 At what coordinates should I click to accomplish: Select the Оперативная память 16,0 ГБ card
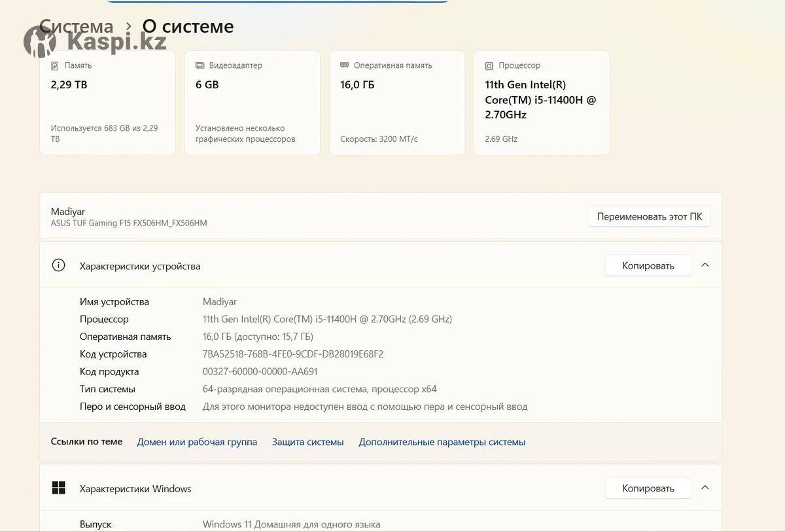(x=396, y=103)
